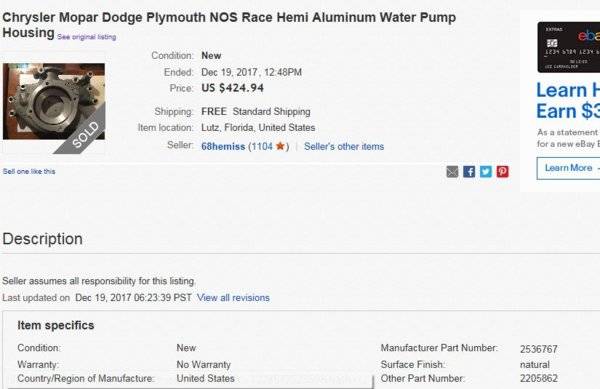Viewport: 600px width, 389px height.
Task: Click the listing title text
Action: click(x=229, y=25)
